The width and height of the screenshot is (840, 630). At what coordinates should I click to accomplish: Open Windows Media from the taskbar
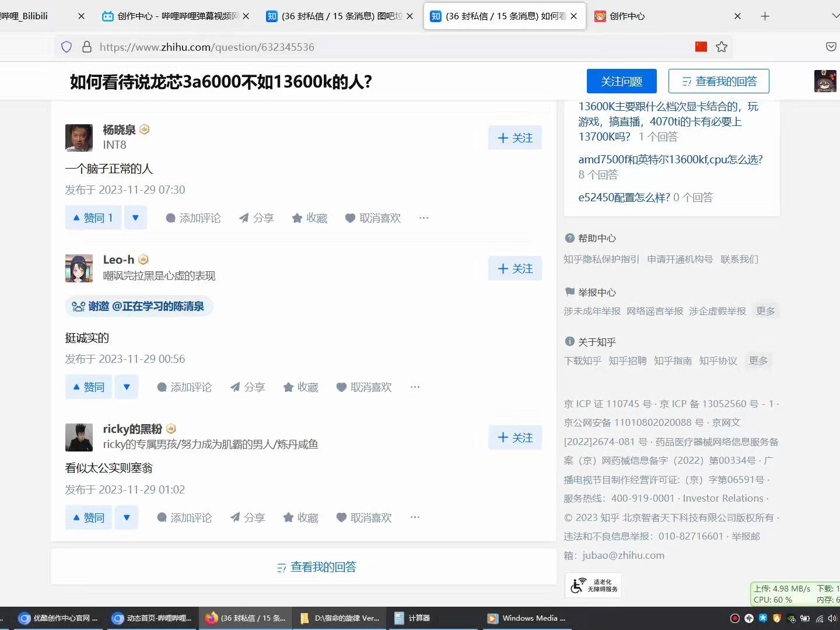(x=527, y=618)
